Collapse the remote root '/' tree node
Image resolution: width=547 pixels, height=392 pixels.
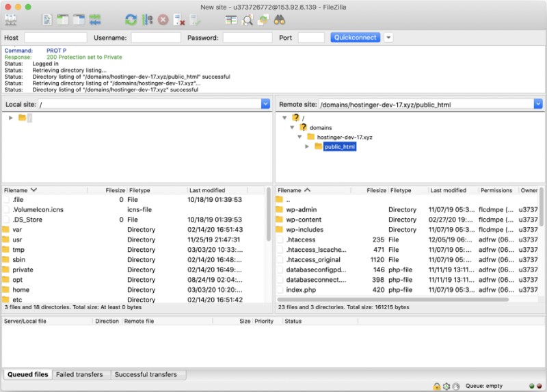284,118
